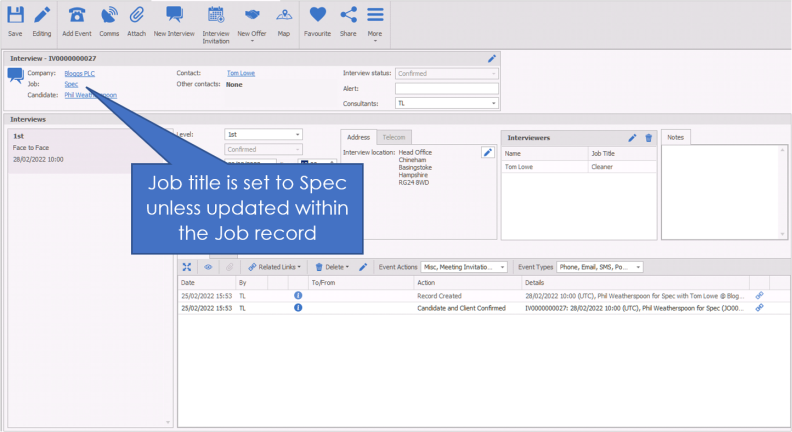Toggle the eye visibility icon in events toolbar
The image size is (792, 432).
[x=208, y=267]
